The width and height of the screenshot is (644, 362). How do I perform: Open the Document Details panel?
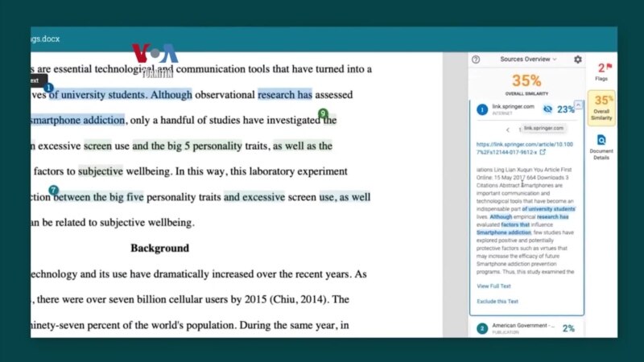click(601, 147)
